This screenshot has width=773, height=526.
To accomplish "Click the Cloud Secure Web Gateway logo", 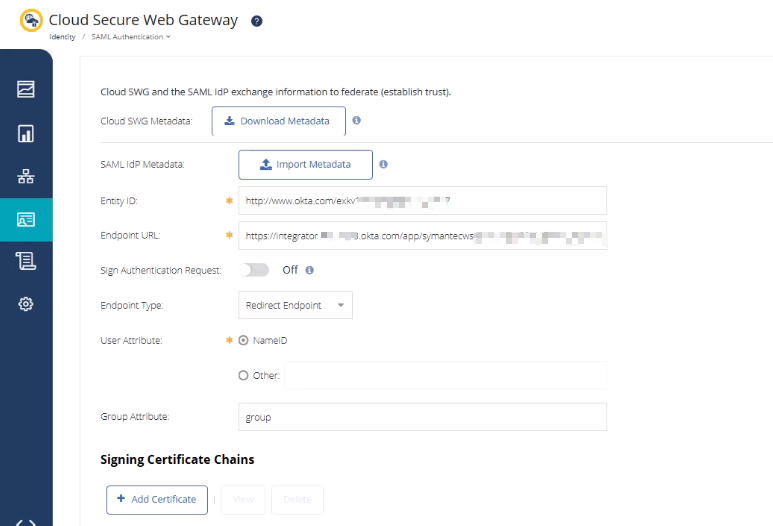I will (31, 21).
